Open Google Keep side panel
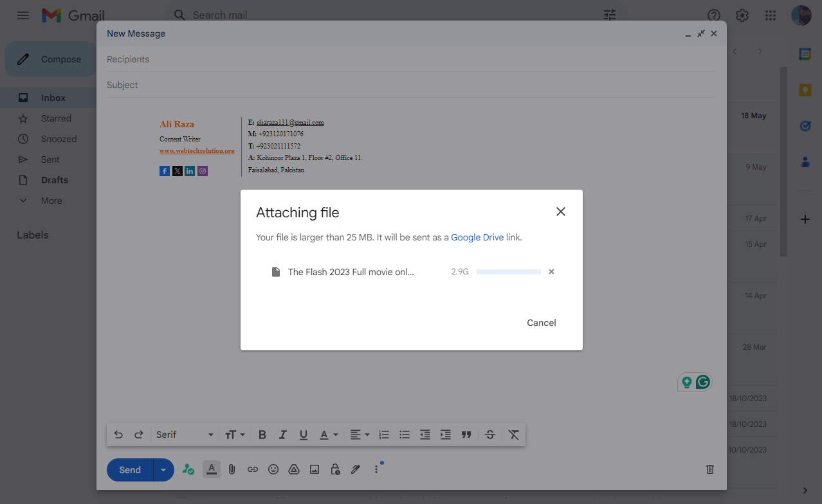The width and height of the screenshot is (822, 504). click(x=805, y=90)
